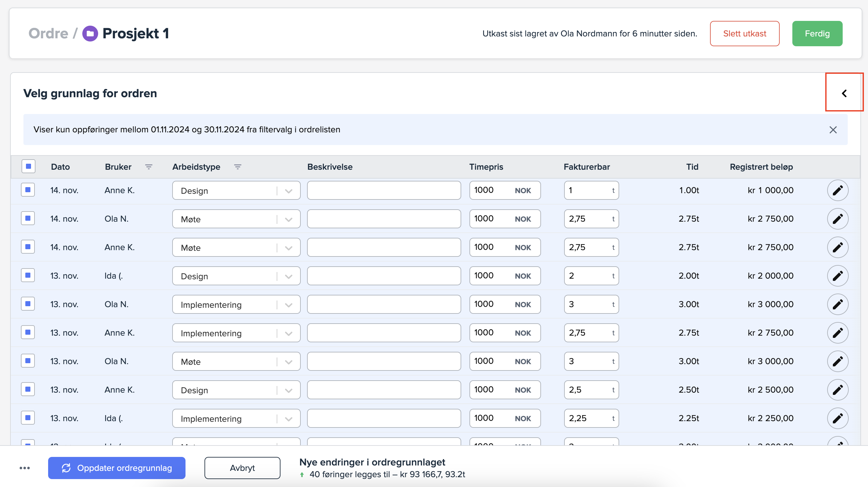Collapse the Velg grunnlag for ordren panel
This screenshot has height=487, width=868.
(x=844, y=93)
